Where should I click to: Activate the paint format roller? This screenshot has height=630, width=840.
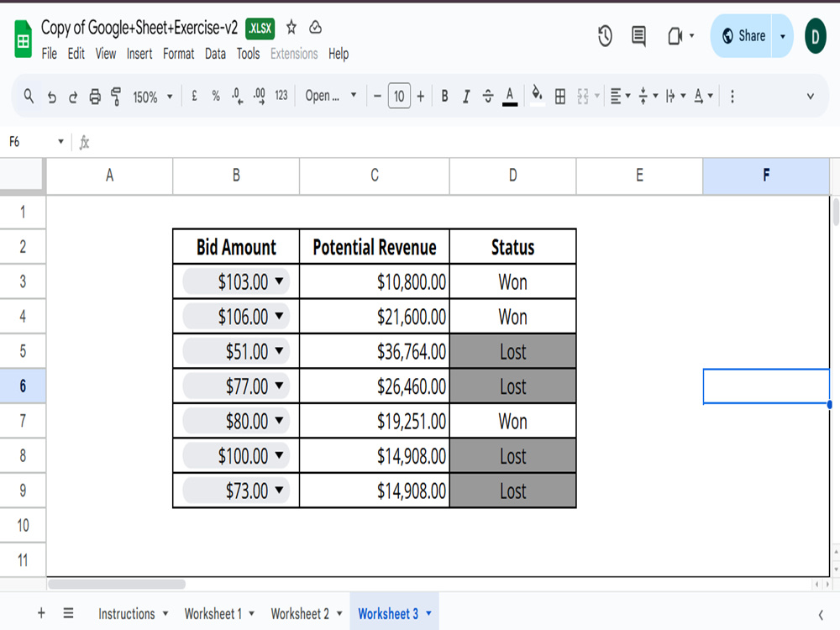116,97
